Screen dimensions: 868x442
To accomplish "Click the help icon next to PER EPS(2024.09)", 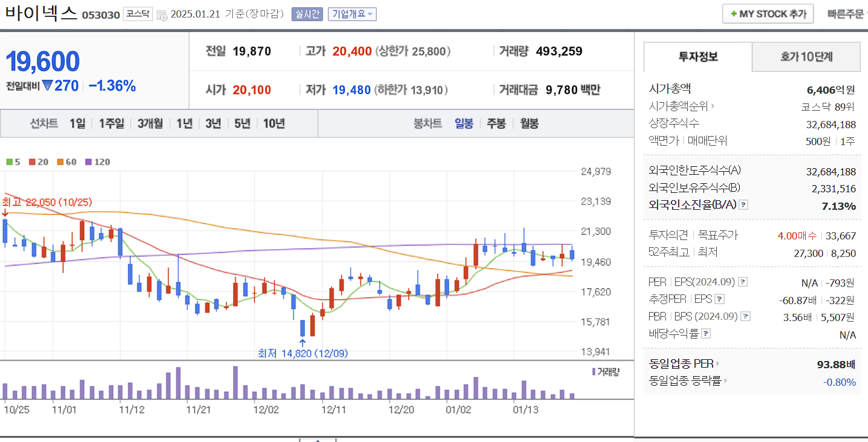I will tap(743, 281).
